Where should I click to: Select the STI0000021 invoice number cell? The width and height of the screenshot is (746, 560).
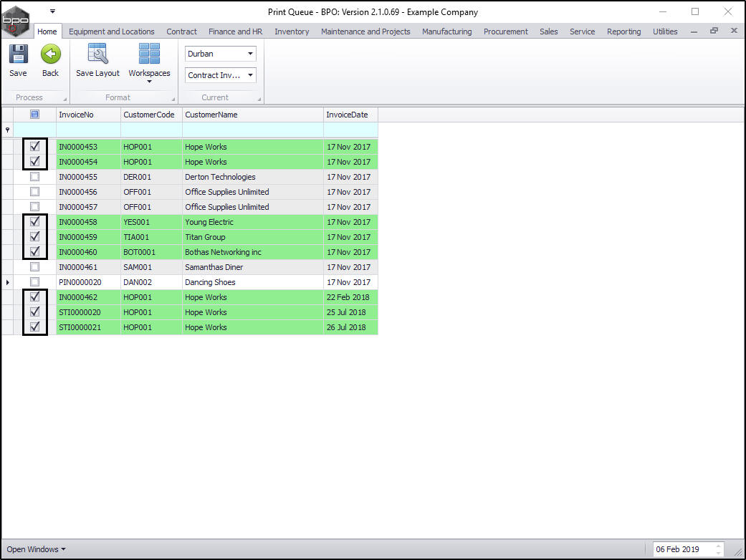88,327
